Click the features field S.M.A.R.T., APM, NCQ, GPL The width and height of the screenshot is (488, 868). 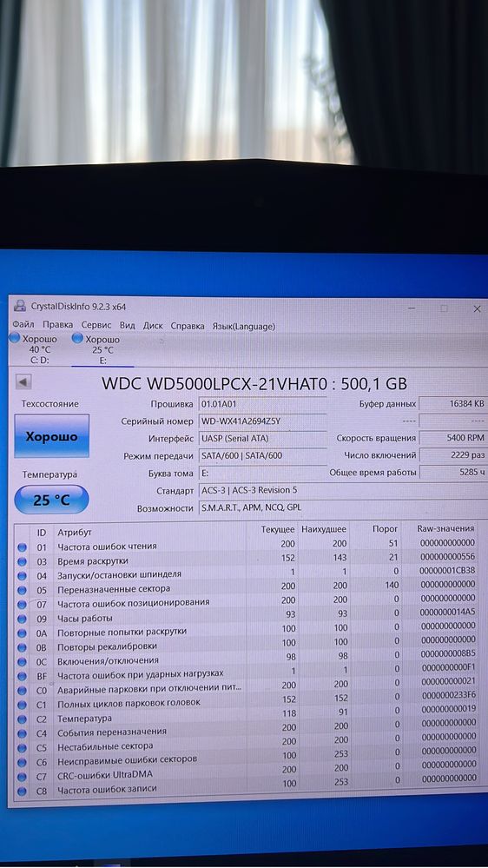pyautogui.click(x=342, y=507)
